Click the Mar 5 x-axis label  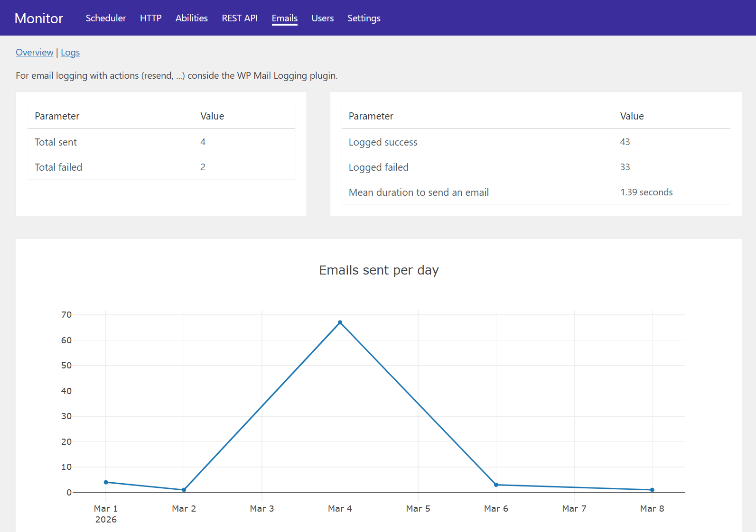click(418, 508)
